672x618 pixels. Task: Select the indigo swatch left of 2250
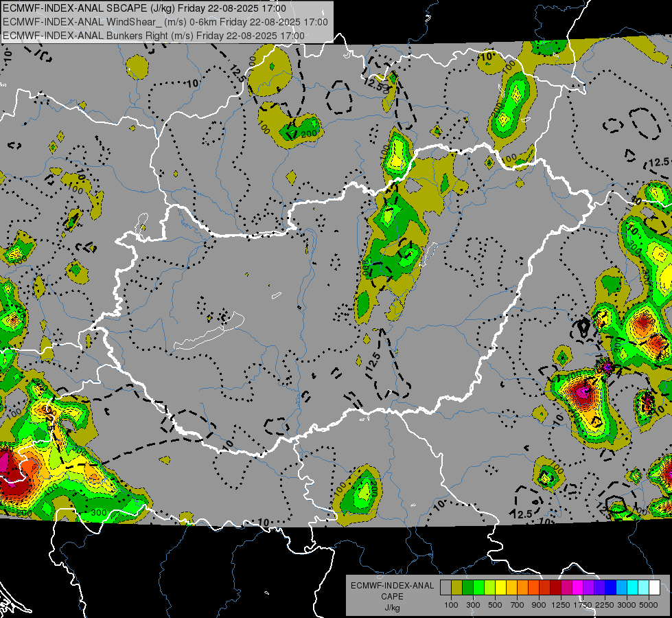[599, 588]
